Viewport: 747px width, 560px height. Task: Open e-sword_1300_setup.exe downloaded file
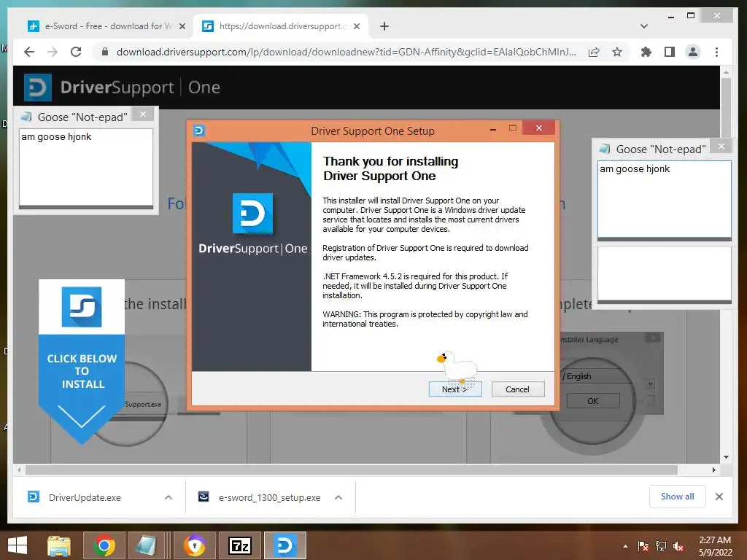point(269,497)
